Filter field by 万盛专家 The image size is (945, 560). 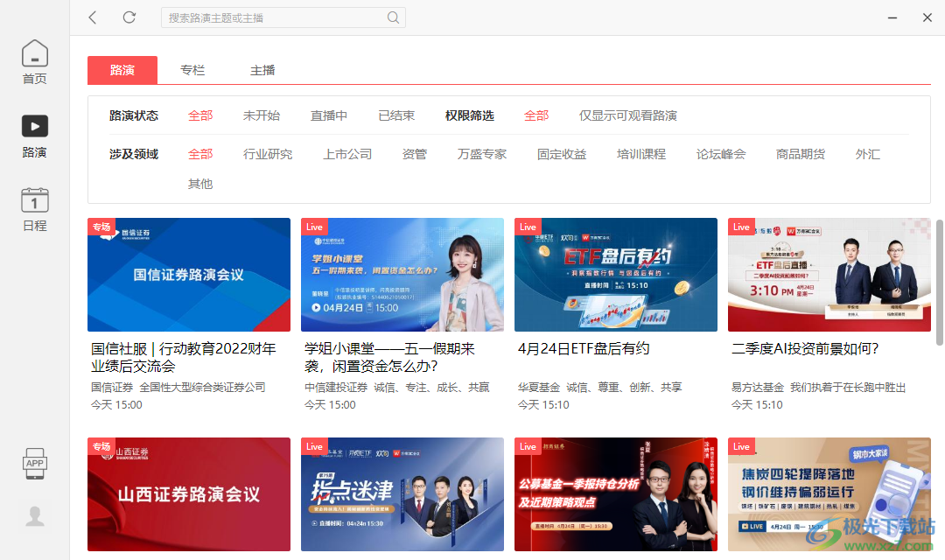[x=482, y=154]
